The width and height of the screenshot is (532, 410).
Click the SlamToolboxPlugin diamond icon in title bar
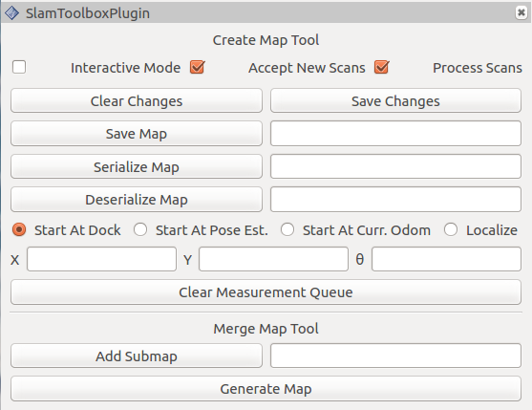click(11, 13)
